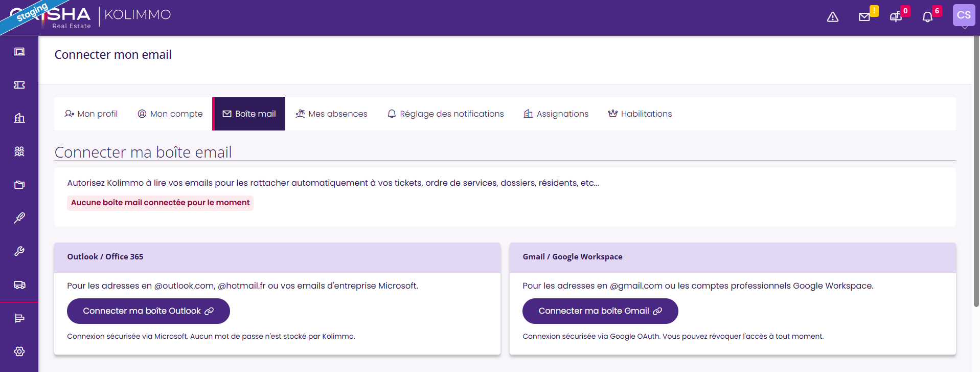Click Connecter ma boîte Outlook button
Image resolution: width=980 pixels, height=372 pixels.
(x=148, y=311)
